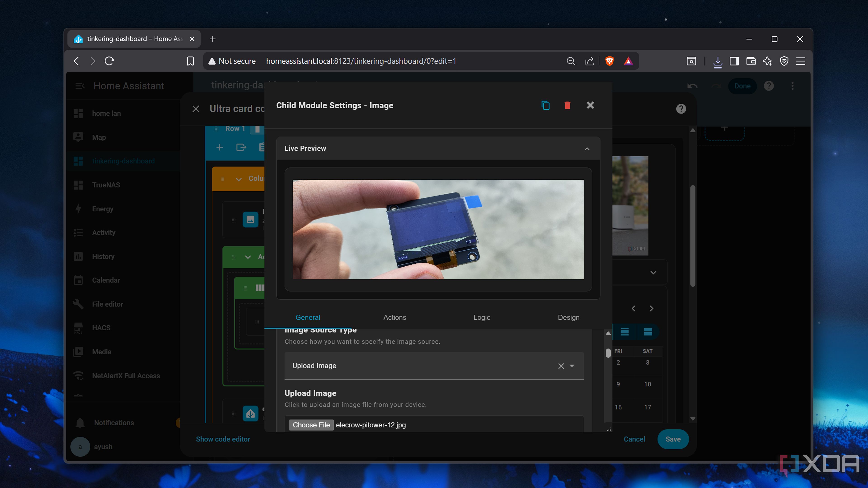868x488 pixels.
Task: Open the Logic tab
Action: pyautogui.click(x=481, y=317)
